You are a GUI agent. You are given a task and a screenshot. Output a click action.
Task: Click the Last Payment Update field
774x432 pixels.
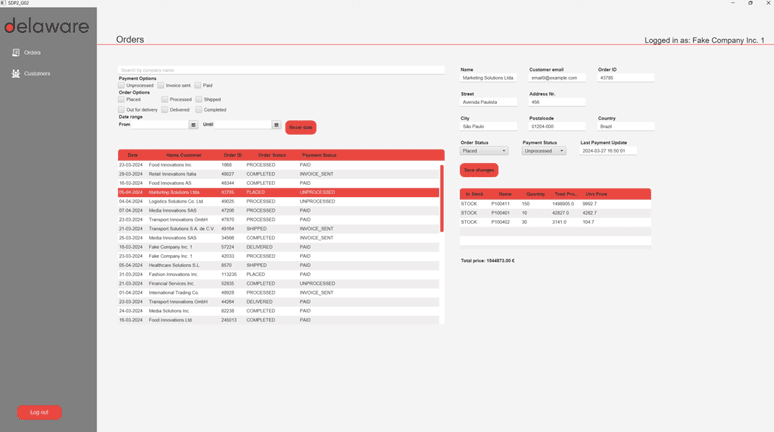point(608,151)
